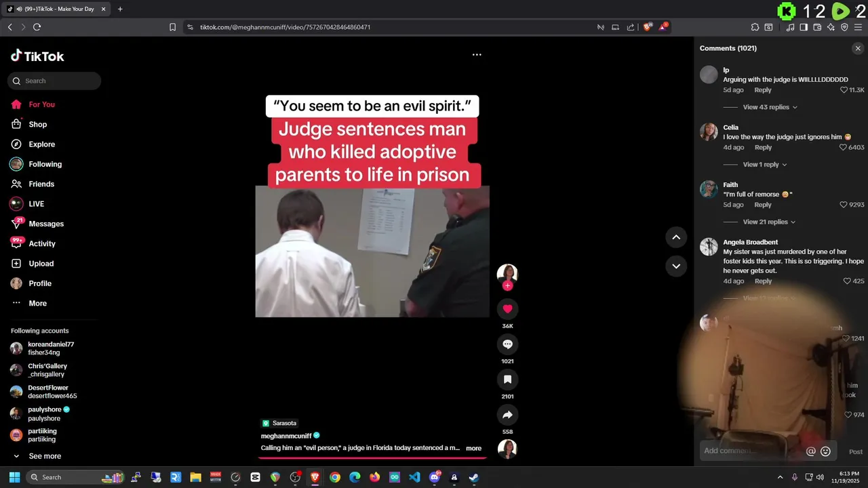Click the TikTok logo
The height and width of the screenshot is (488, 868).
37,56
